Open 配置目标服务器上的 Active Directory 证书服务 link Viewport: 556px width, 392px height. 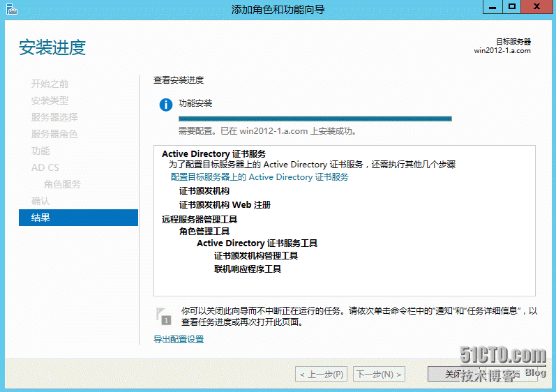pyautogui.click(x=260, y=177)
